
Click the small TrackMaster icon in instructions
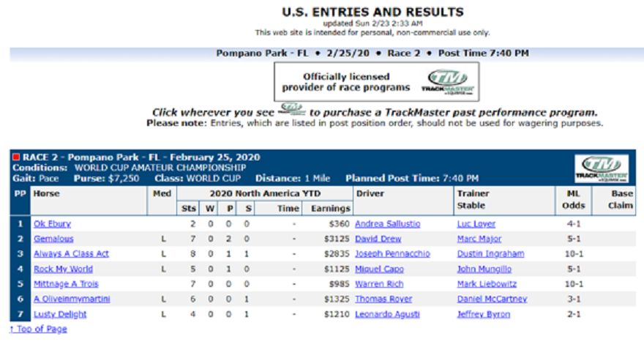[292, 109]
